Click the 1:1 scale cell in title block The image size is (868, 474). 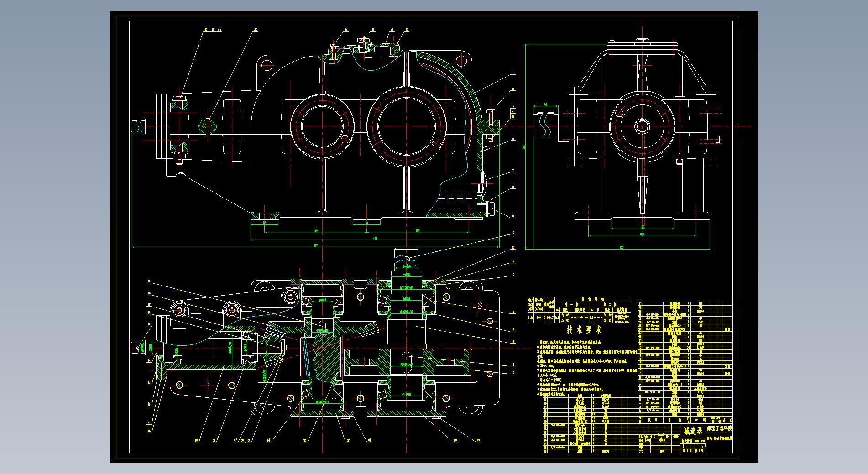point(703,446)
